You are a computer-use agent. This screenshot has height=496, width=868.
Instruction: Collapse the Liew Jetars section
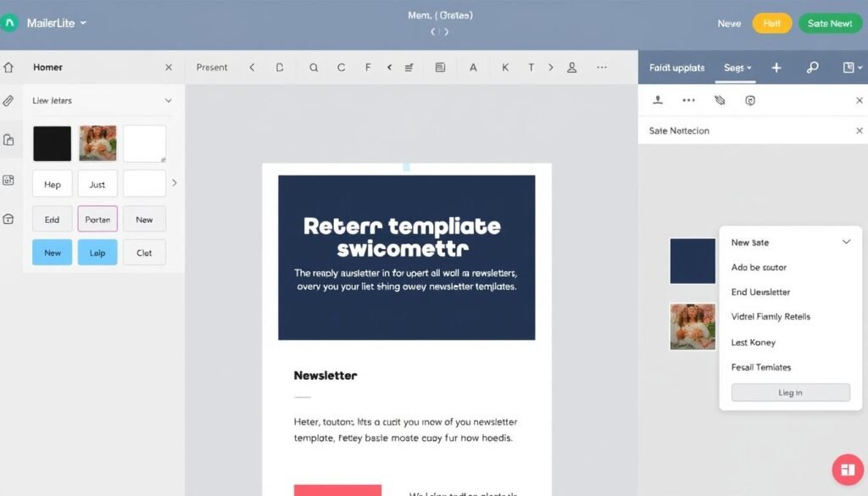pyautogui.click(x=168, y=100)
